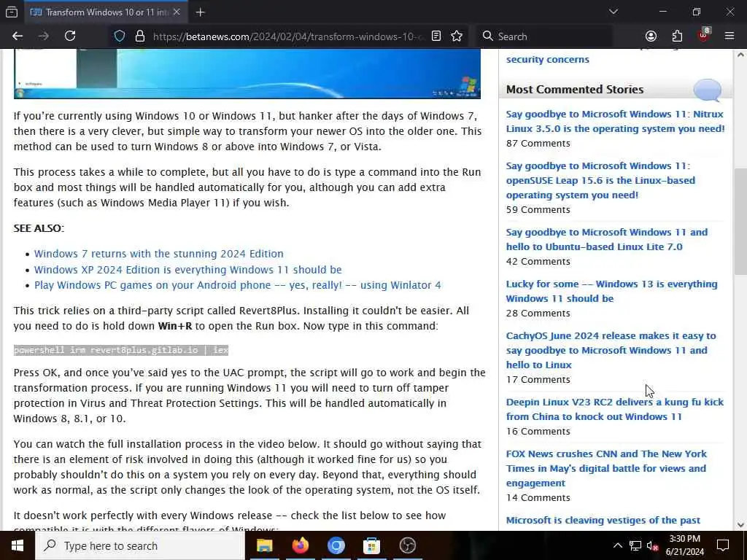Click the muted volume tray icon

pos(653,545)
